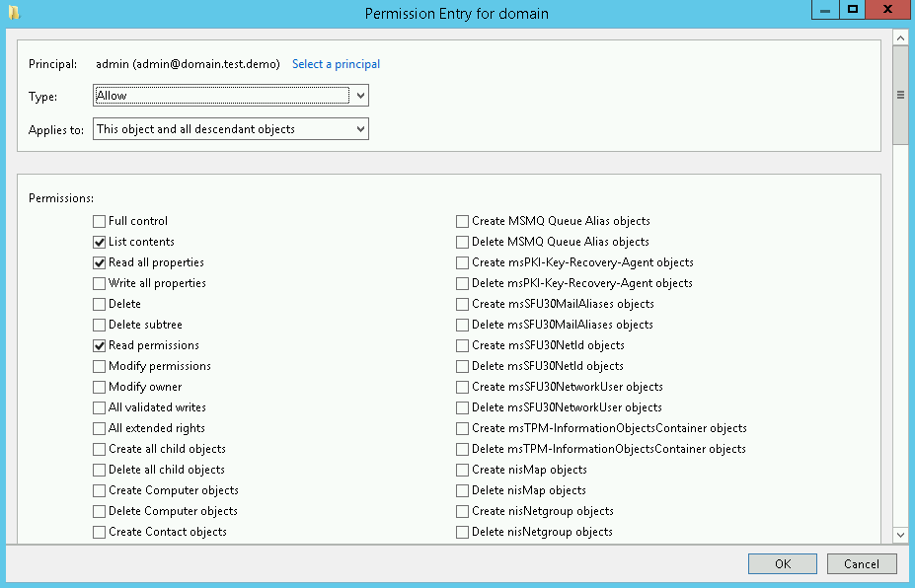The image size is (915, 588).
Task: Open the Select a principal link
Action: coord(336,64)
